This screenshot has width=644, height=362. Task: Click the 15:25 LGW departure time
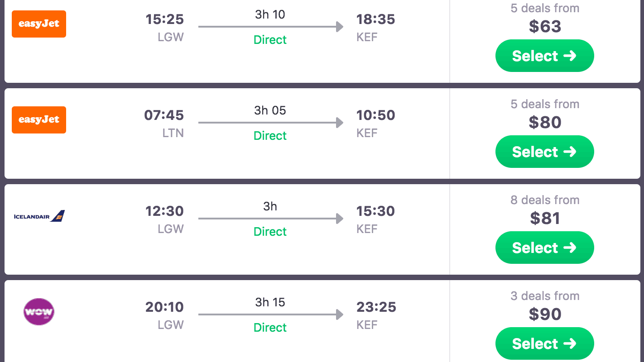click(x=164, y=19)
